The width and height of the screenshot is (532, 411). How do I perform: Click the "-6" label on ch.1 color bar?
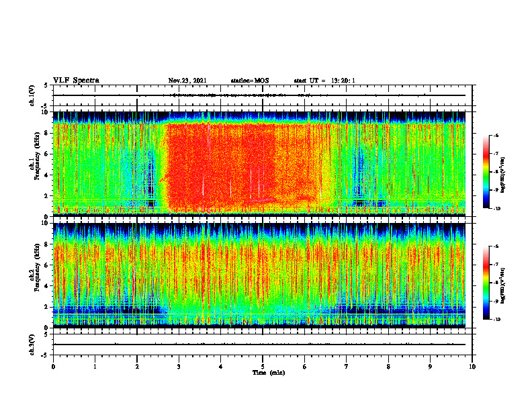(x=496, y=136)
